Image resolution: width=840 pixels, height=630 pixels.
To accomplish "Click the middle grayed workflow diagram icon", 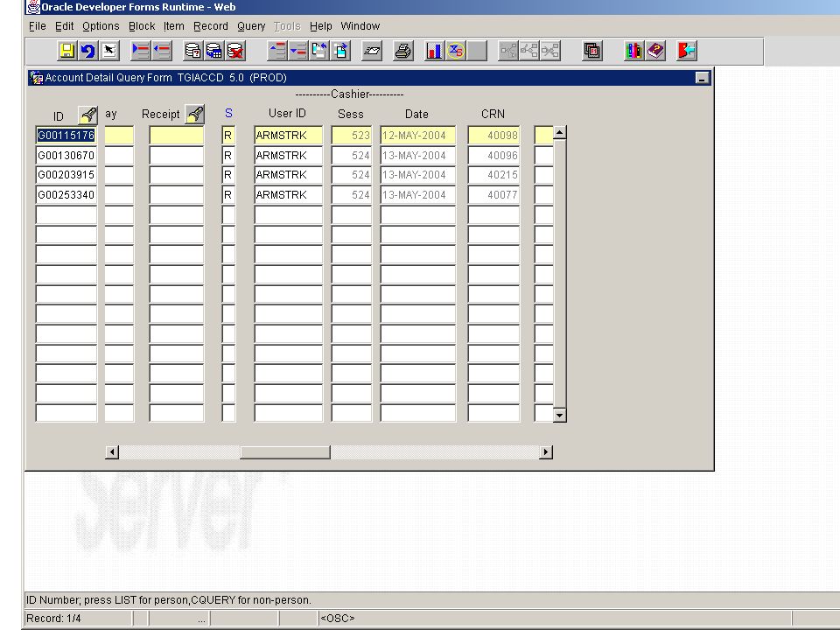I will pyautogui.click(x=529, y=51).
